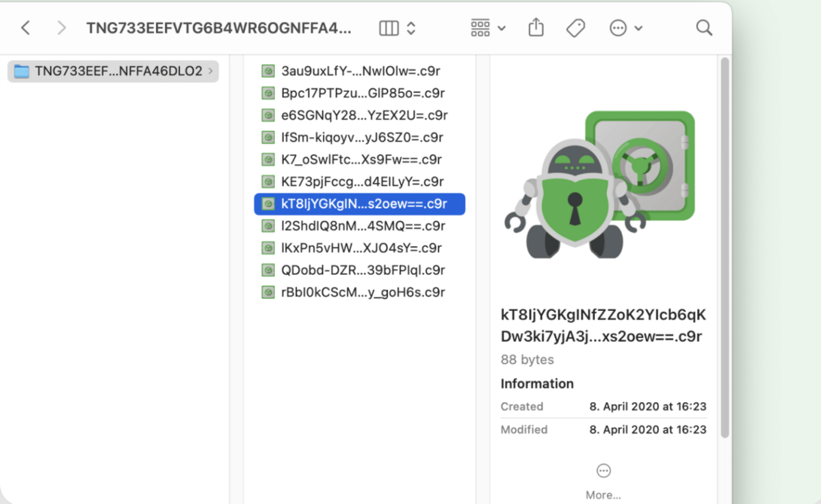Open the grouping options icon
Viewport: 821px width, 504px height.
(x=481, y=27)
